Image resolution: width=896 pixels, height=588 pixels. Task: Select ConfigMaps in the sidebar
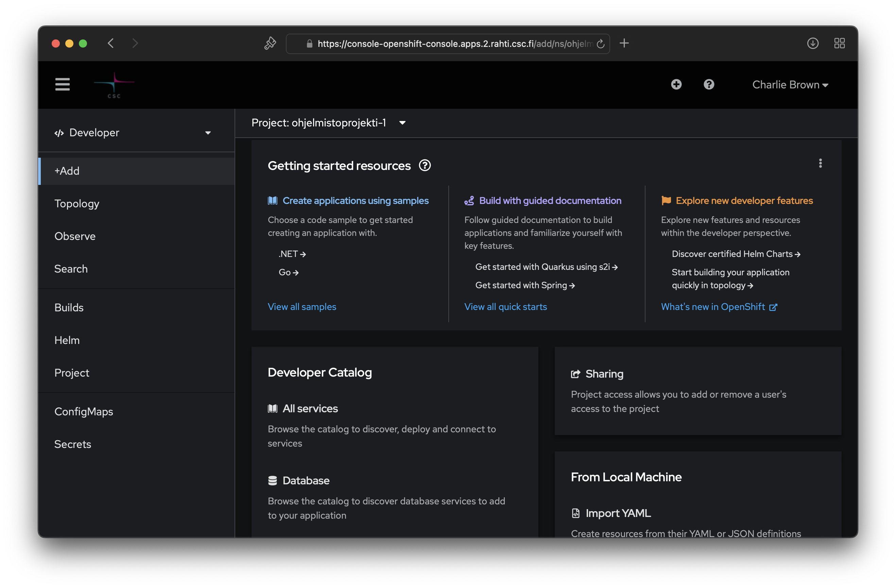[x=84, y=412]
